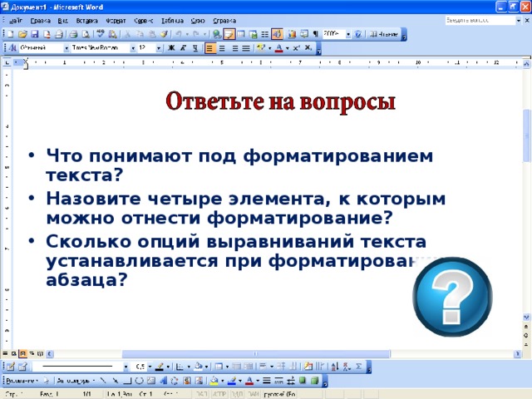
Task: Apply superscript formatting
Action: [x=296, y=48]
